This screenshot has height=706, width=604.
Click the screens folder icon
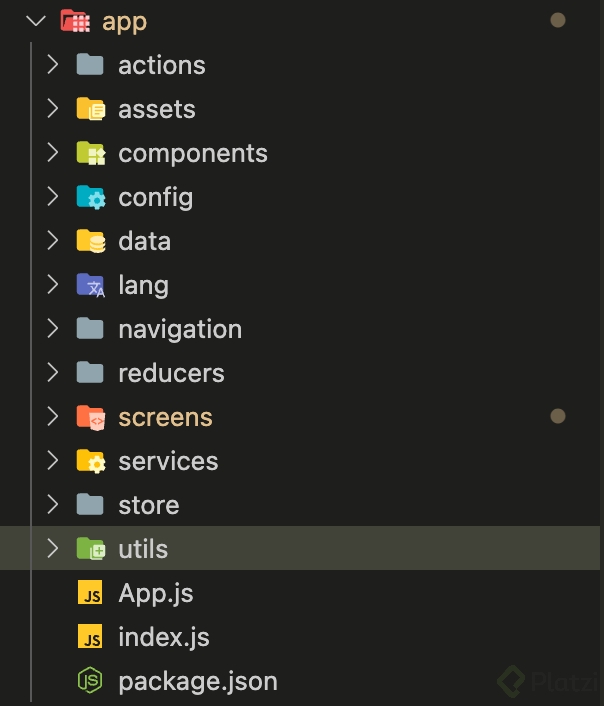(90, 417)
